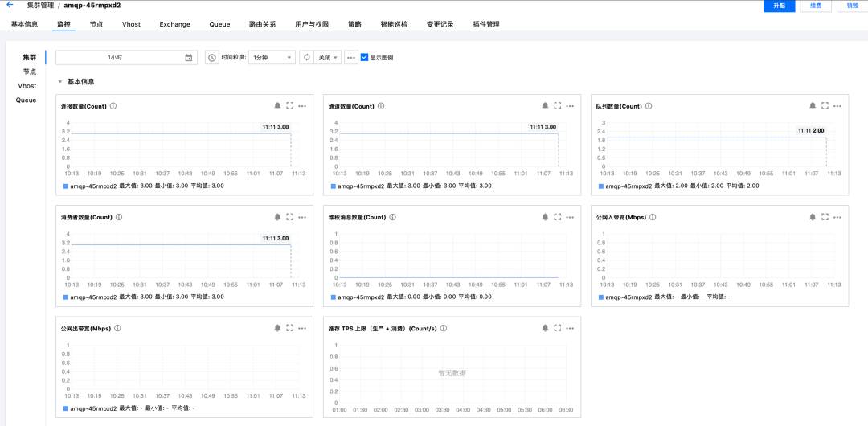Collapse the 基本信息 section

(59, 81)
